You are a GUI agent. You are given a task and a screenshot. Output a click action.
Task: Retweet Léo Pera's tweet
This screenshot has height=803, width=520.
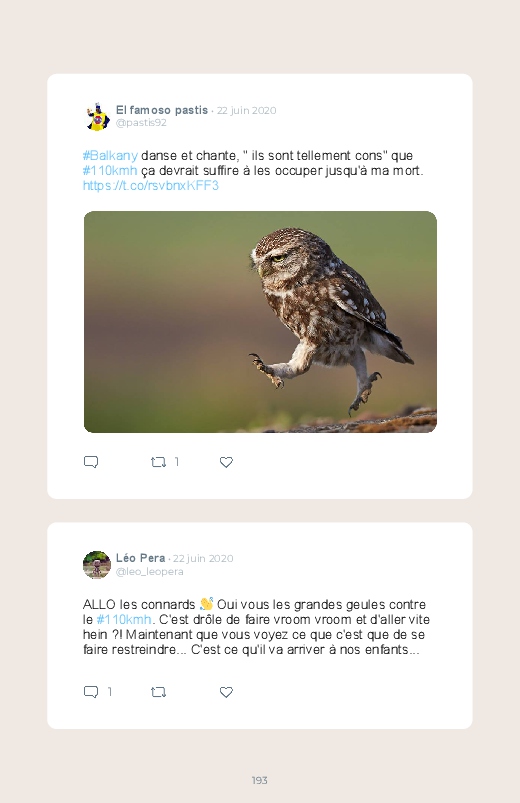pyautogui.click(x=158, y=692)
